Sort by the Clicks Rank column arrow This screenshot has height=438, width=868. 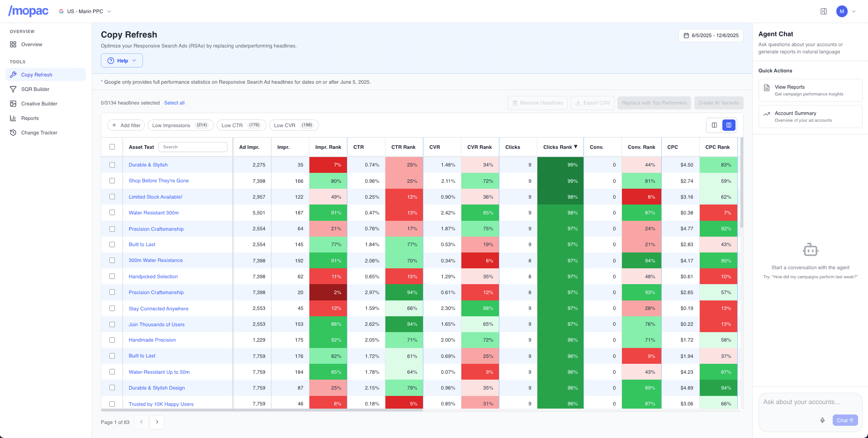pos(575,147)
